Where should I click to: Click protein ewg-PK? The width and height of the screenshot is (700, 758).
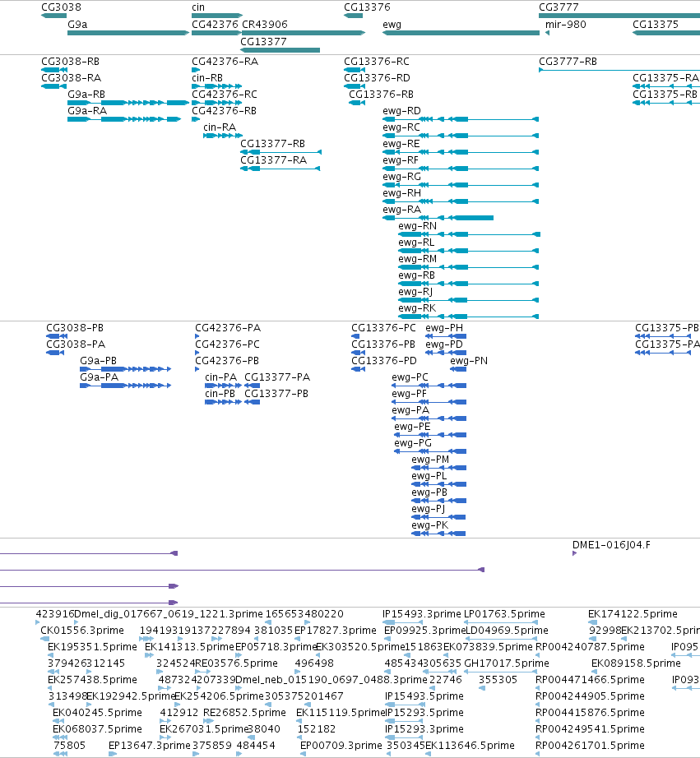pyautogui.click(x=438, y=534)
